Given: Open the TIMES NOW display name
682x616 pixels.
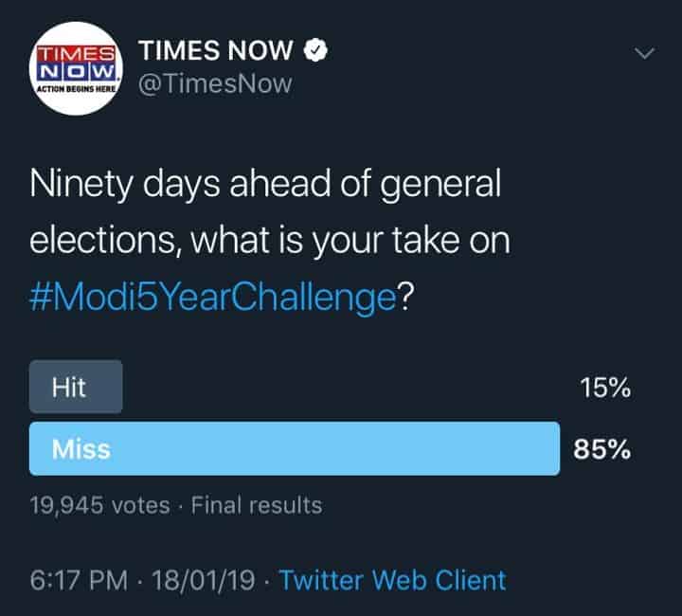Looking at the screenshot, I should (217, 50).
